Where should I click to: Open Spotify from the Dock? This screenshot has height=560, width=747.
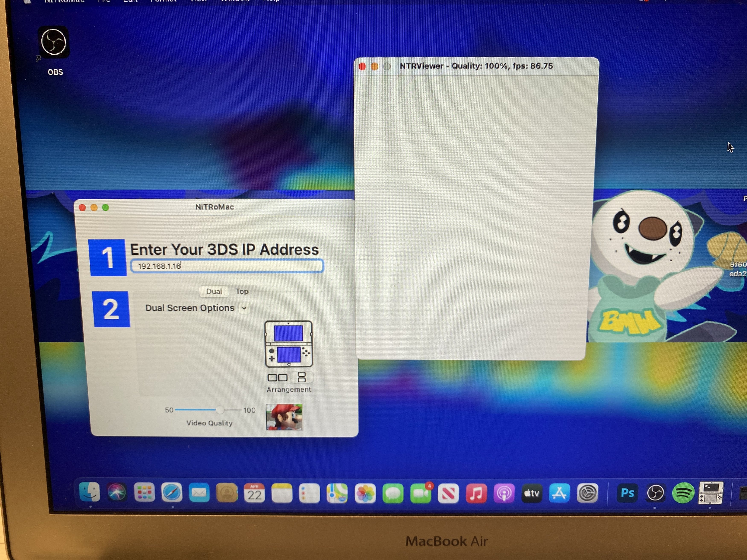(683, 493)
